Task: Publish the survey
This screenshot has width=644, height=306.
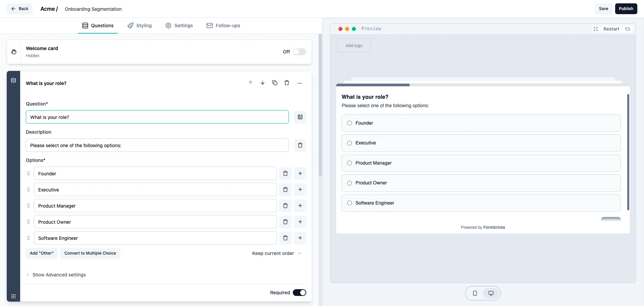Action: (626, 9)
